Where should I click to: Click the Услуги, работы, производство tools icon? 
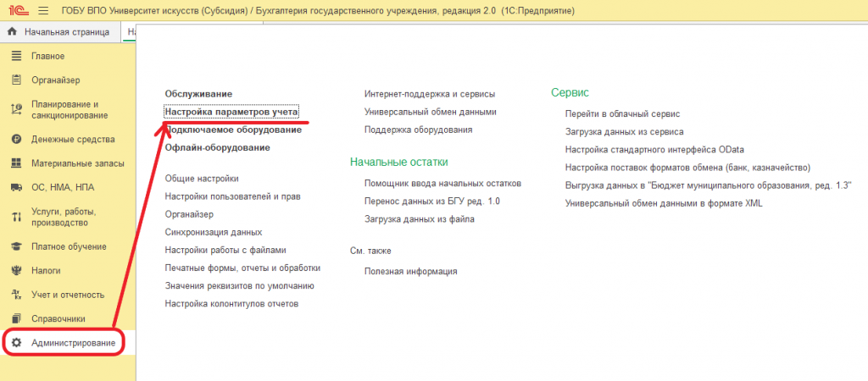pos(16,218)
